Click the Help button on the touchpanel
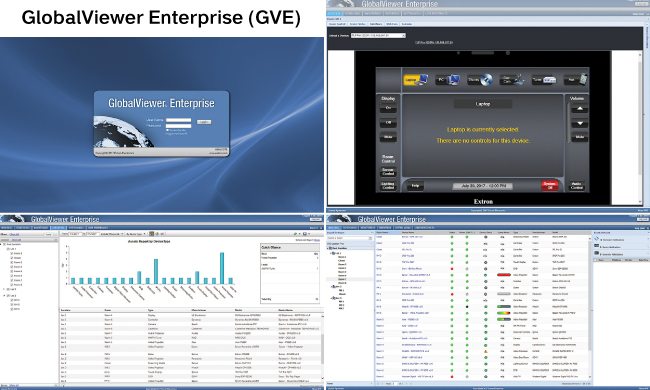 [x=415, y=186]
